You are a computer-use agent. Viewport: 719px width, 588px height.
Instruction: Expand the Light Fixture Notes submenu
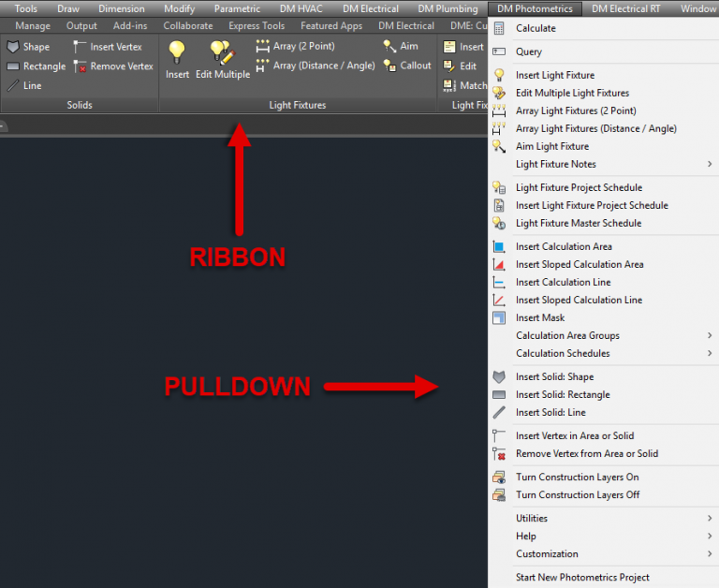point(603,164)
